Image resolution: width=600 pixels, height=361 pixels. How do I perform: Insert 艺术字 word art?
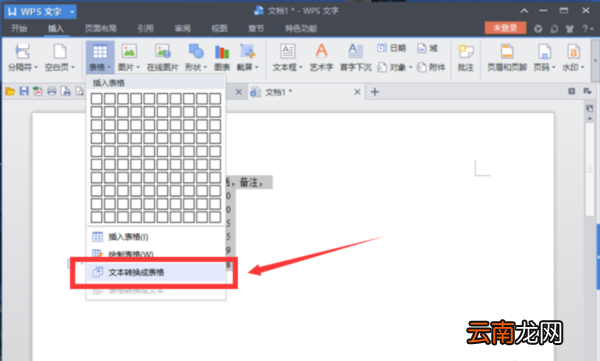click(321, 57)
